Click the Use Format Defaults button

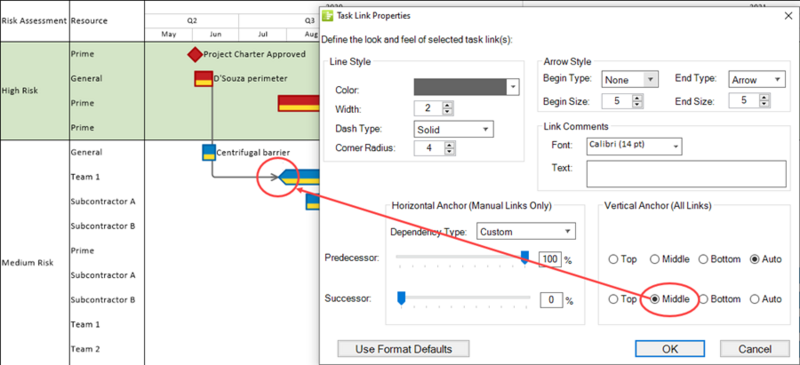[403, 349]
